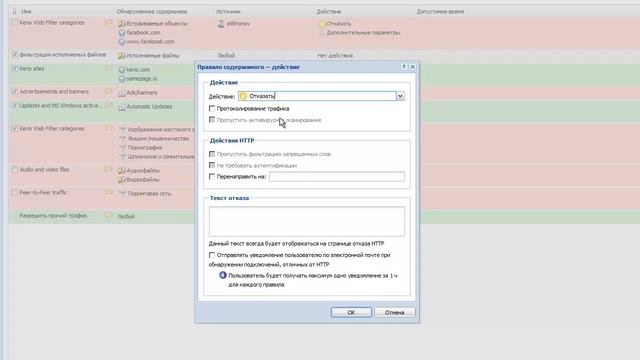The width and height of the screenshot is (640, 360).
Task: Click Исполняемые файлы icon
Action: point(122,56)
